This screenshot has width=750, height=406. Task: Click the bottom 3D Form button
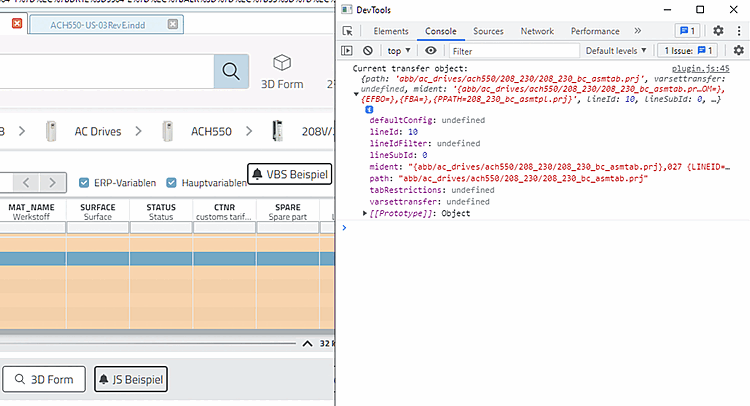pyautogui.click(x=44, y=379)
